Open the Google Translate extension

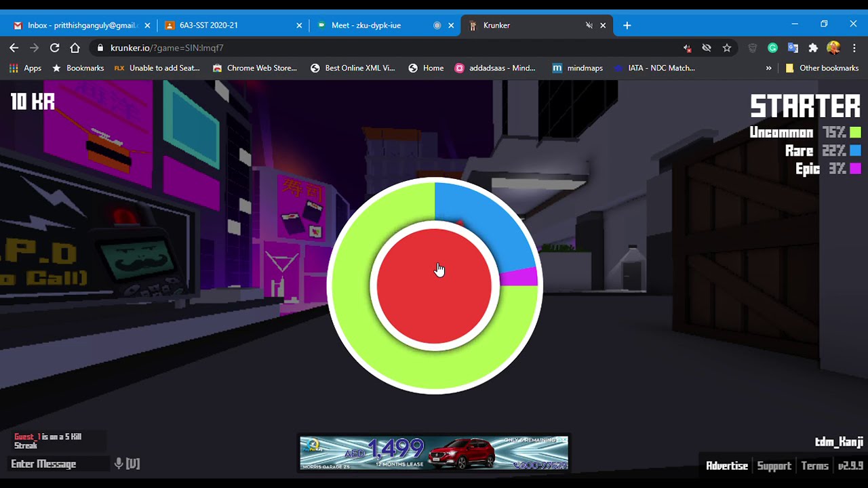coord(793,48)
